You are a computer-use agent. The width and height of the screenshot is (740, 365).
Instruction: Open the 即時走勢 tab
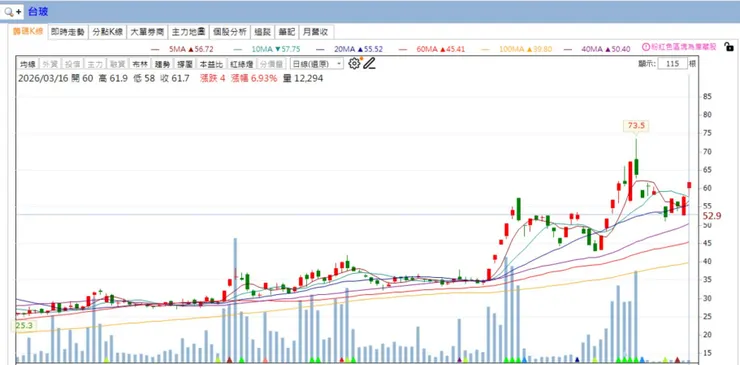68,32
